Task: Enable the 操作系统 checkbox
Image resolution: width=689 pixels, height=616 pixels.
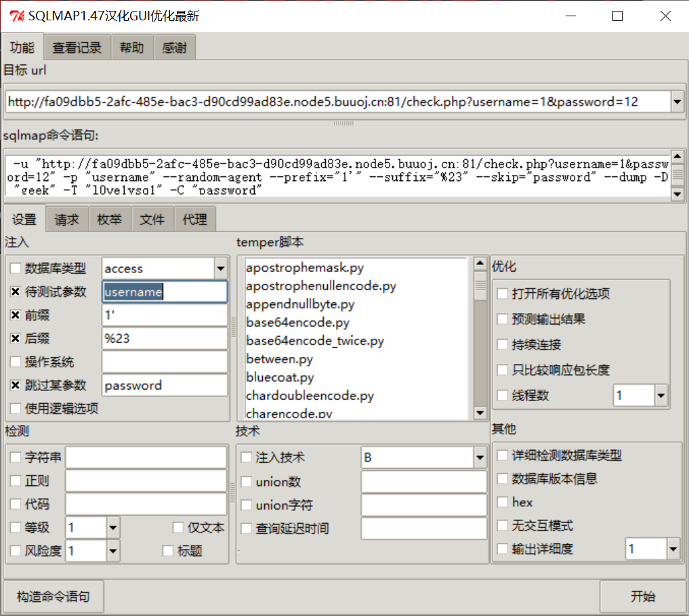Action: 16,362
